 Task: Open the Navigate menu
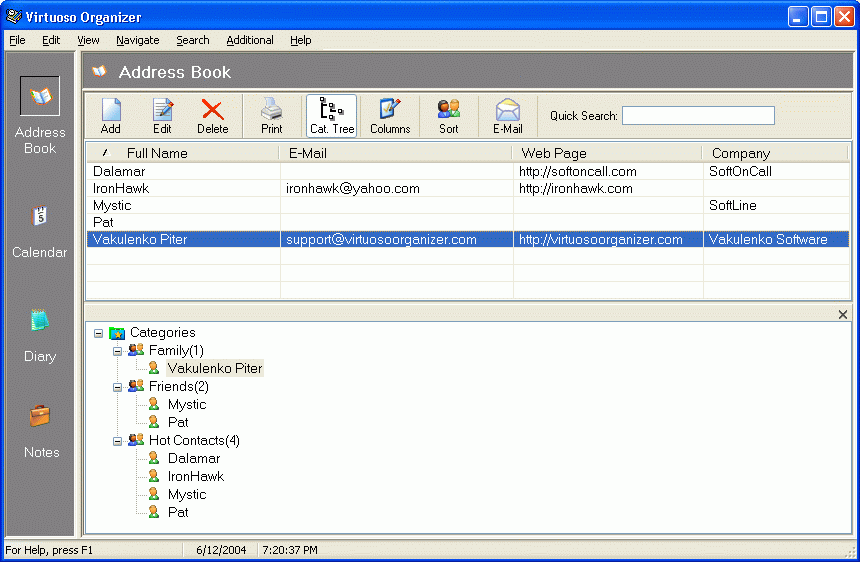tap(138, 40)
